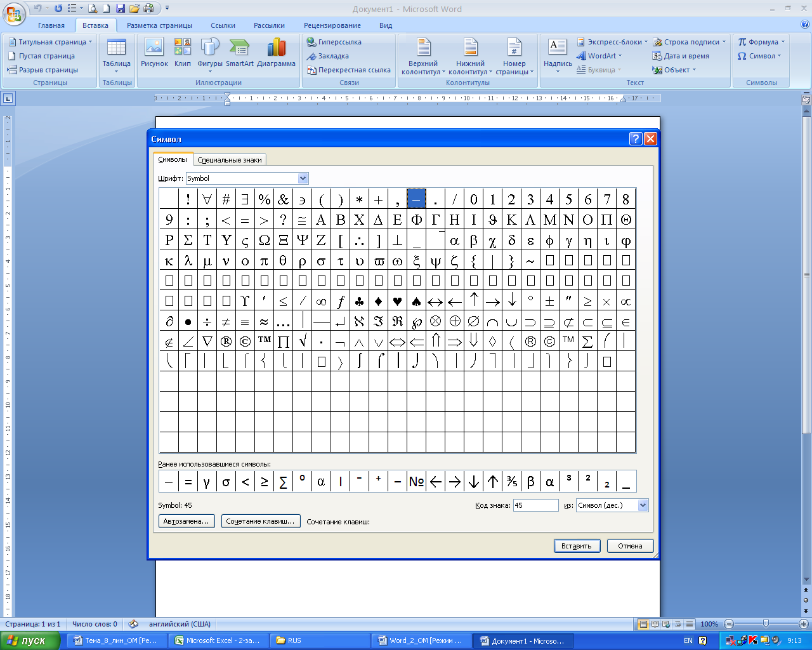This screenshot has height=650, width=812.
Task: Click the Надпись text box icon
Action: pos(558,55)
